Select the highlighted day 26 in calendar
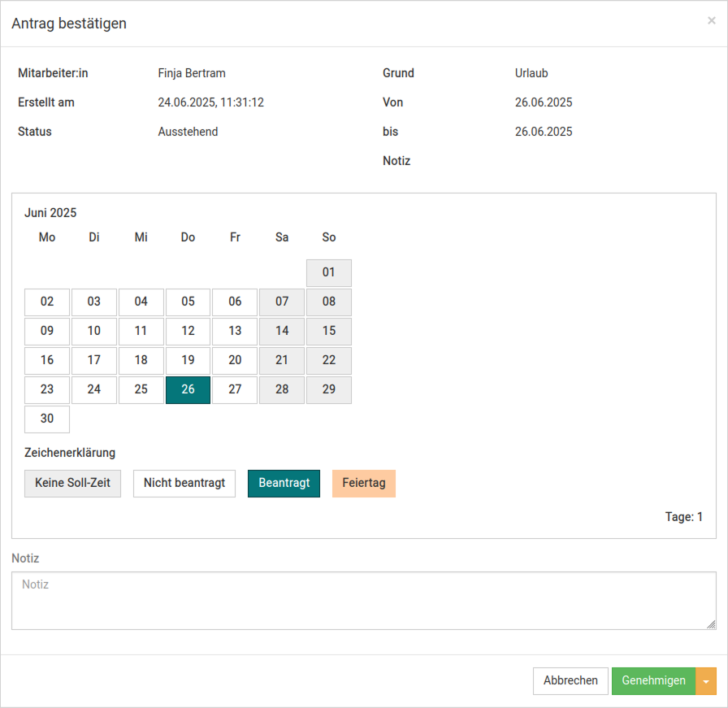Screen dimensions: 728x708 click(188, 390)
